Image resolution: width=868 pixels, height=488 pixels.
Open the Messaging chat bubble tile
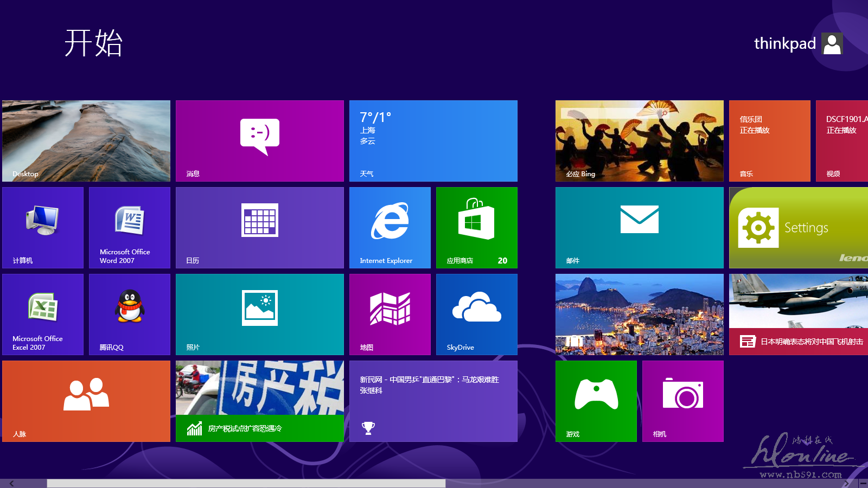259,140
